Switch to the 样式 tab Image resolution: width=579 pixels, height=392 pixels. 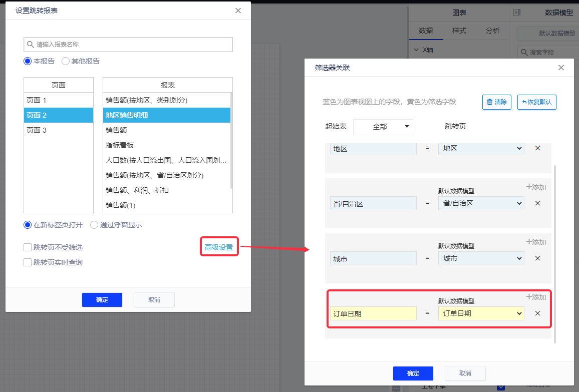[459, 31]
